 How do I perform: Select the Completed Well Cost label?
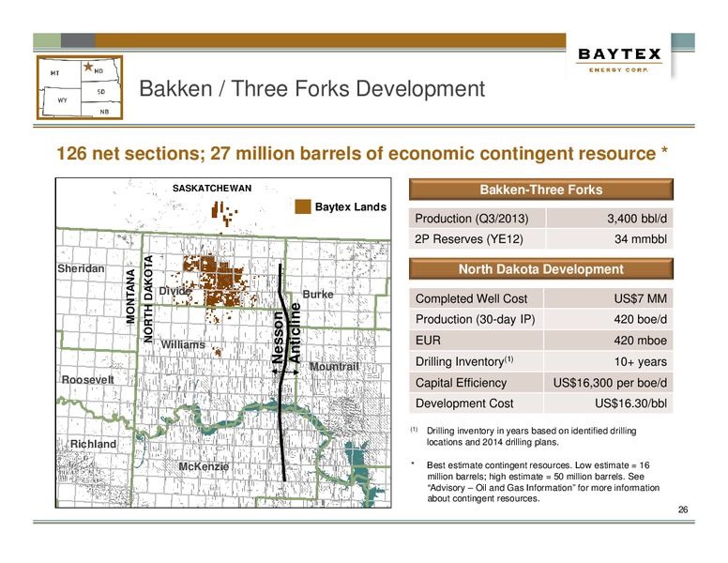click(x=471, y=298)
